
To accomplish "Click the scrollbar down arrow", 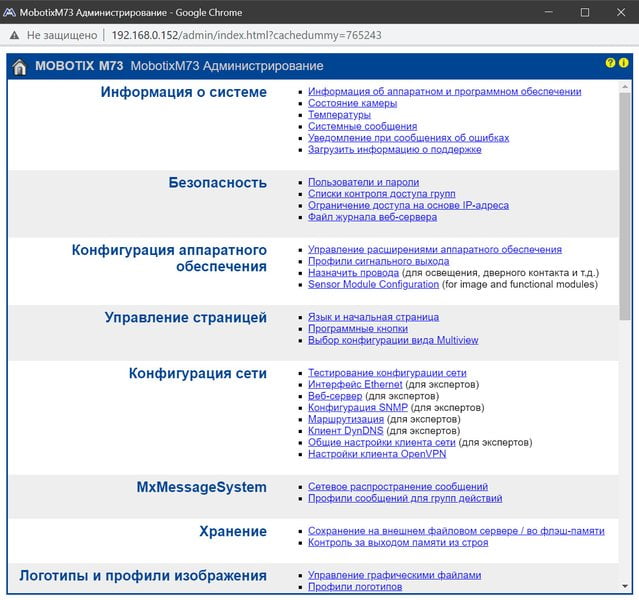I will click(625, 586).
